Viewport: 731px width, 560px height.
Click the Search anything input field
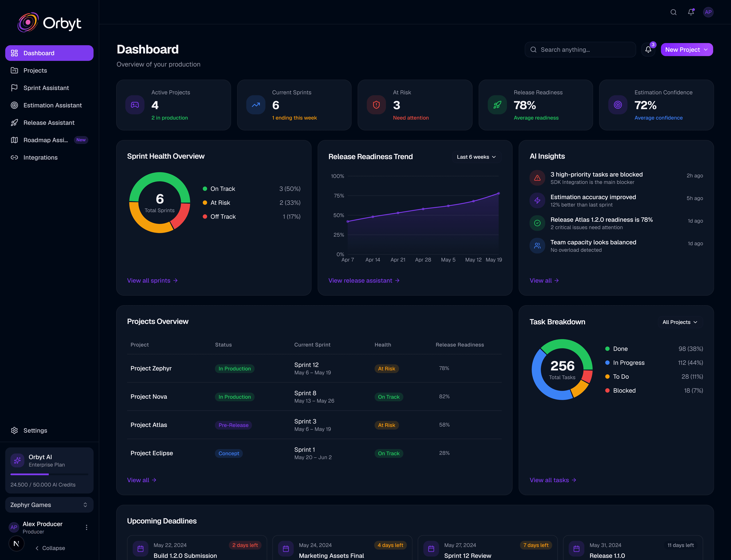point(580,50)
